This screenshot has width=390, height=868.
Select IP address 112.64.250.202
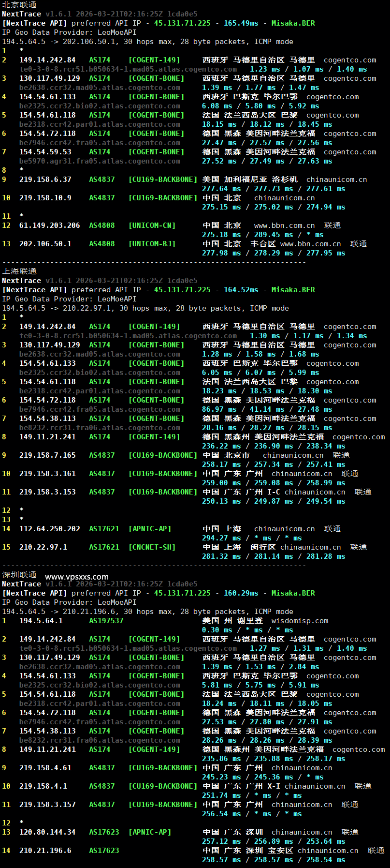point(50,529)
